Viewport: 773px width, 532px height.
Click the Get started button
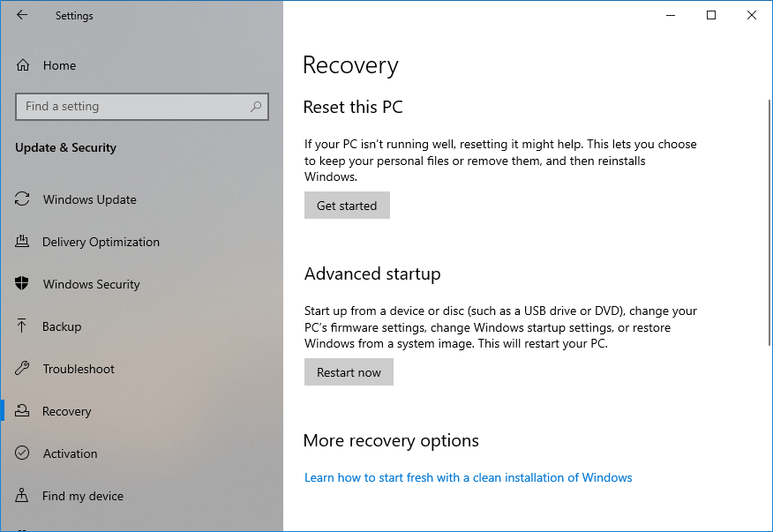click(x=347, y=205)
